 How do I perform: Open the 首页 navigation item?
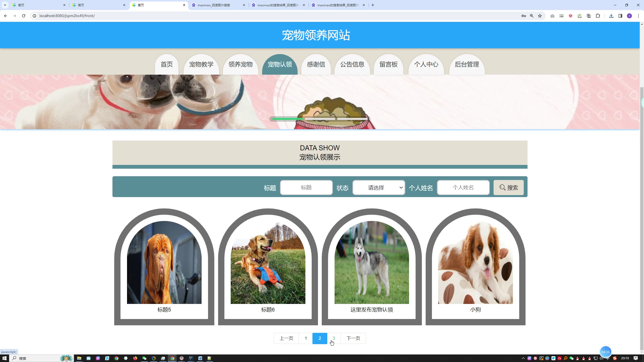[167, 64]
